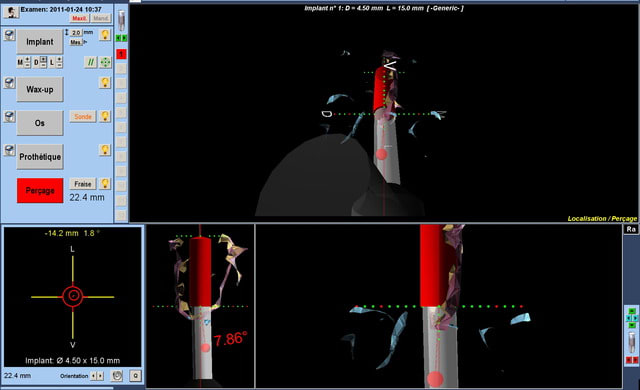Toggle the Wax-up visibility light bulb
Screen dimensions: 640x390
[105, 83]
